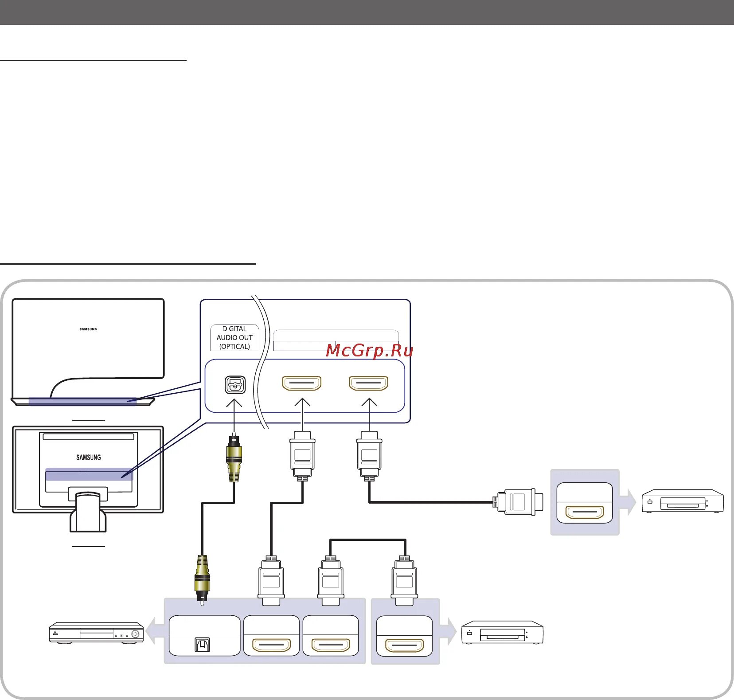Select the left HDMI port on the TV panel
Image resolution: width=734 pixels, height=700 pixels.
pyautogui.click(x=302, y=383)
